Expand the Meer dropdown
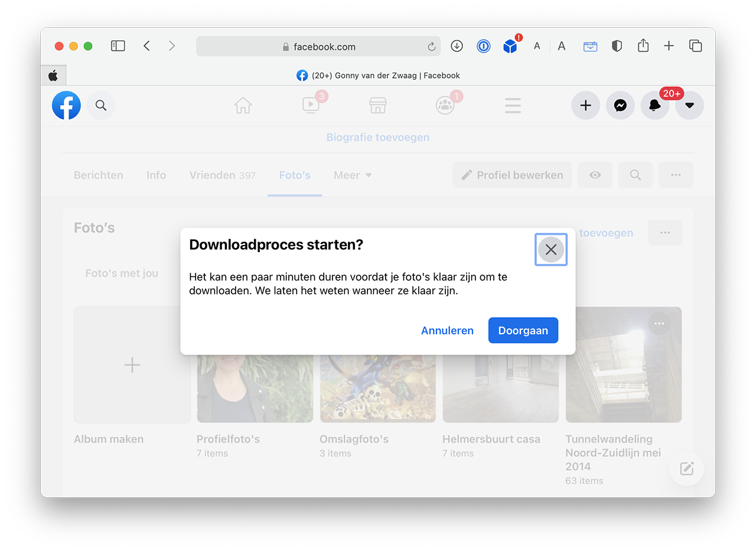 pyautogui.click(x=353, y=175)
